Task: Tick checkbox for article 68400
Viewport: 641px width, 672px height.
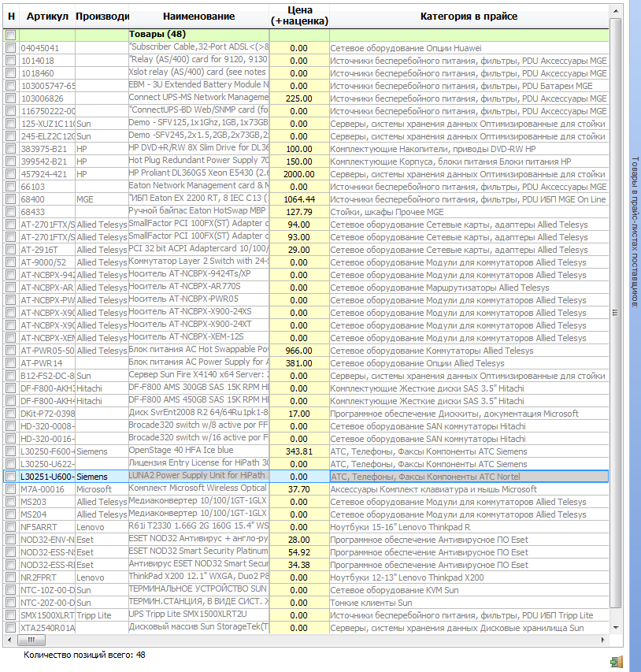Action: 11,199
